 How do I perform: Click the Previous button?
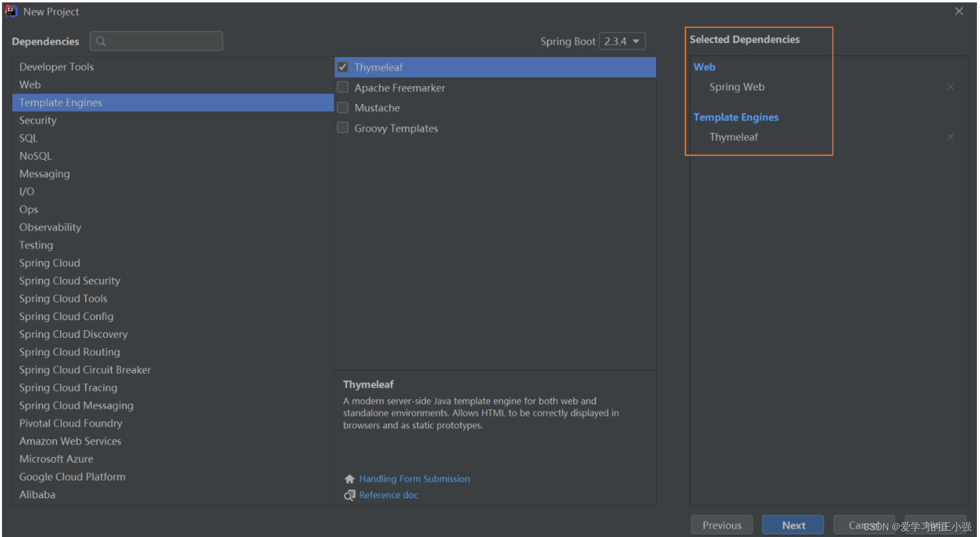click(x=722, y=525)
